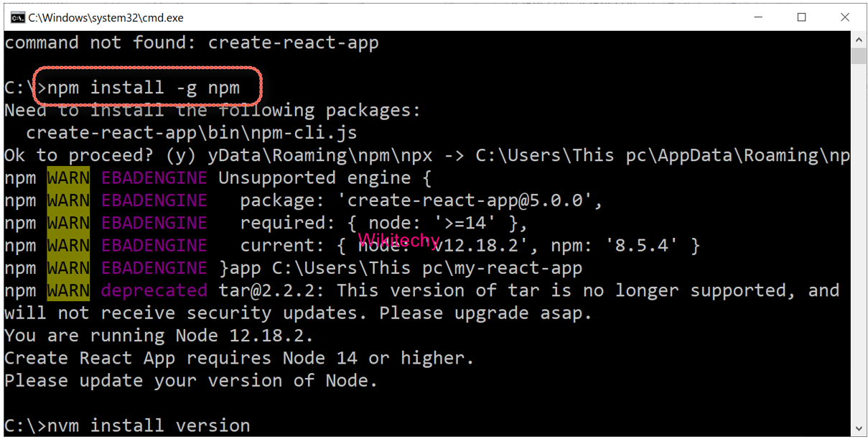Click EBADENGINE on the Unsupported engine line
This screenshot has height=442, width=868.
pyautogui.click(x=154, y=178)
